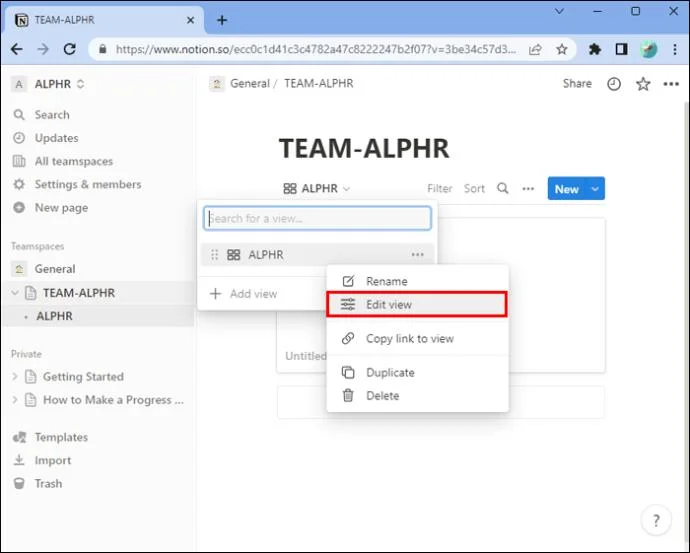This screenshot has height=553, width=690.
Task: Click the Share button
Action: click(577, 84)
